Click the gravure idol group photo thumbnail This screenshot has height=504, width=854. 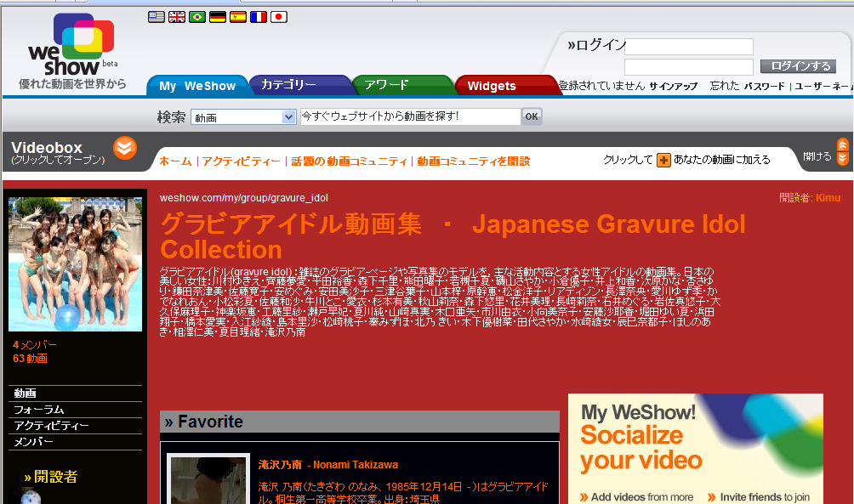75,264
